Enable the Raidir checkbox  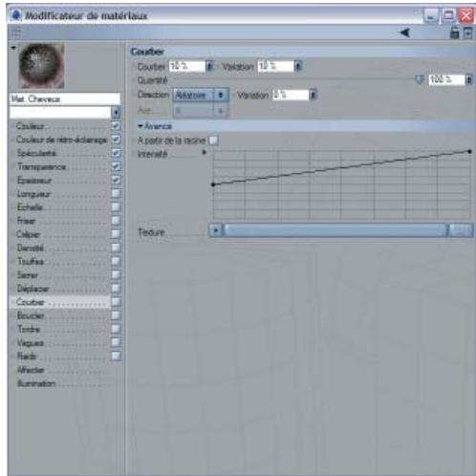click(x=116, y=356)
